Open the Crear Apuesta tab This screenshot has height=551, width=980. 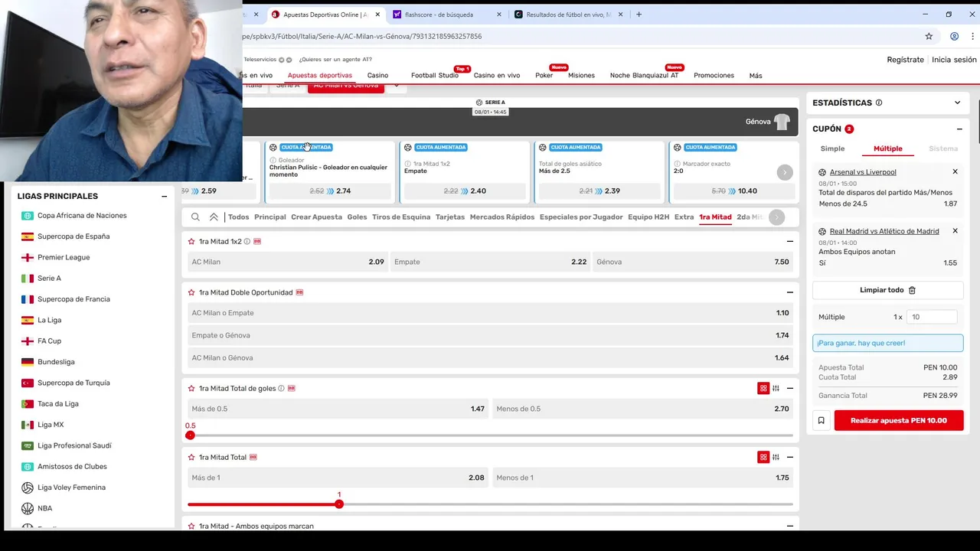pos(316,217)
